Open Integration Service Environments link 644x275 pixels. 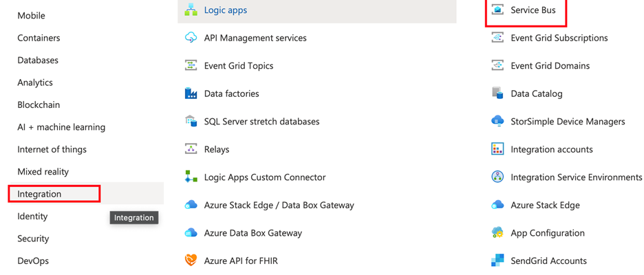click(x=577, y=177)
